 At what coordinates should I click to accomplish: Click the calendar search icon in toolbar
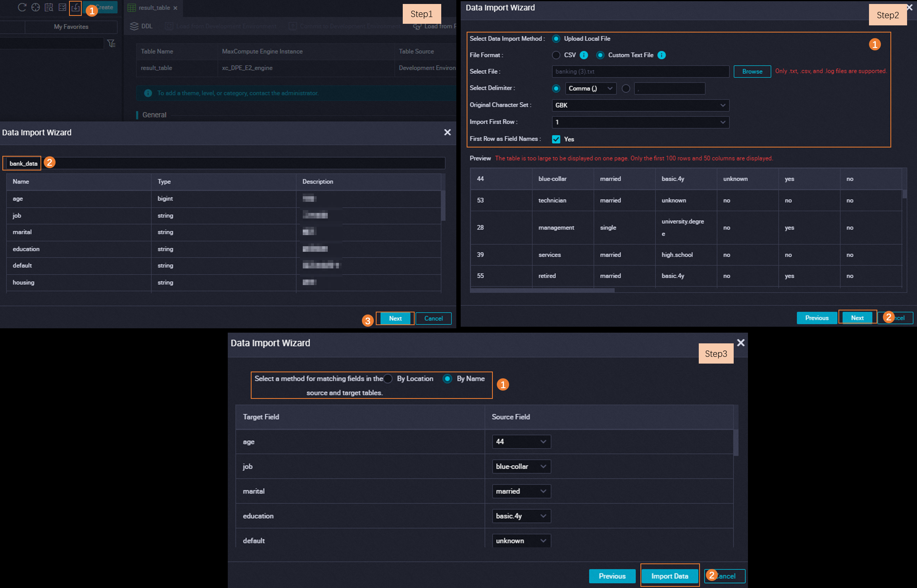pos(49,8)
